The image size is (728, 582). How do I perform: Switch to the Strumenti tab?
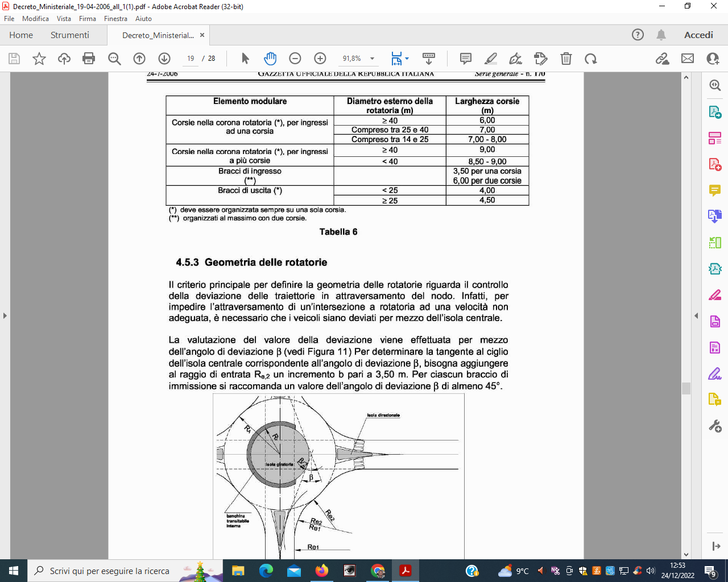tap(70, 35)
